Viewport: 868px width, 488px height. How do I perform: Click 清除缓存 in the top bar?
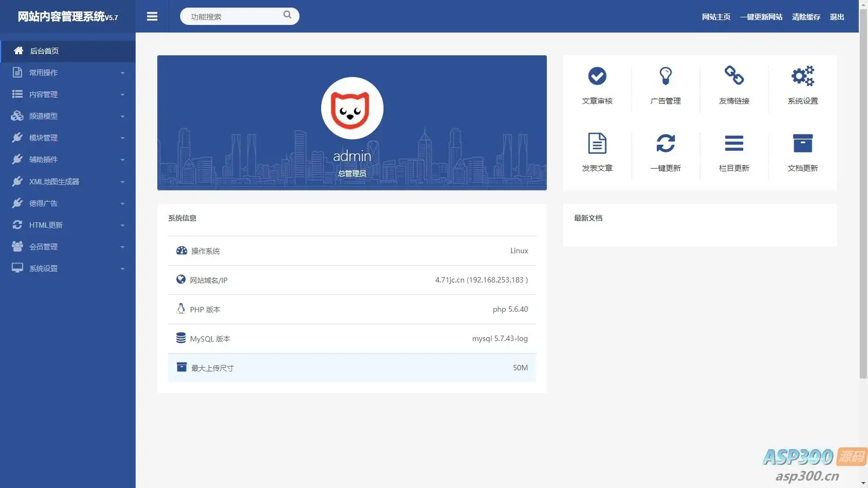point(806,17)
